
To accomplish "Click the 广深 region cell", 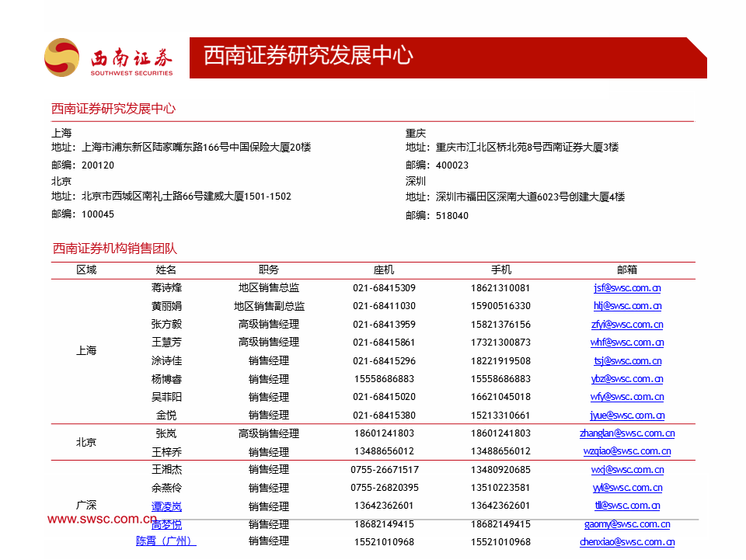I will [86, 505].
